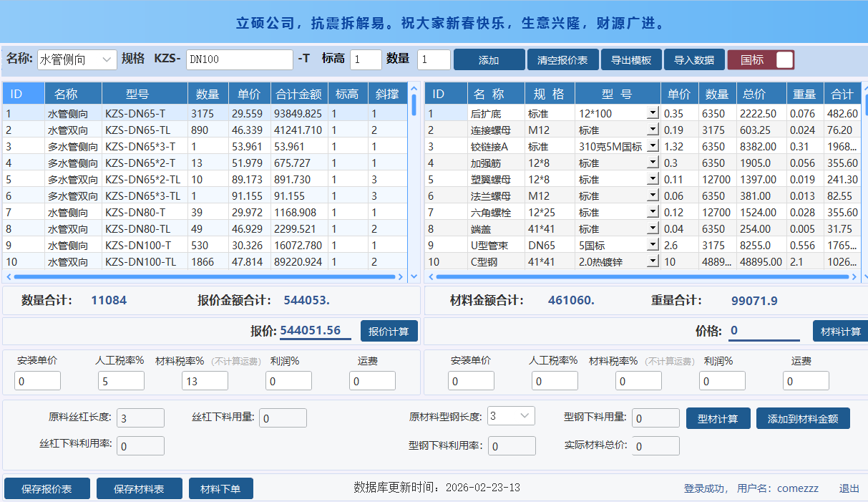Expand the 型号 dropdown in the 六角螺栓 row
Screen dimensions: 868x502
click(x=652, y=212)
